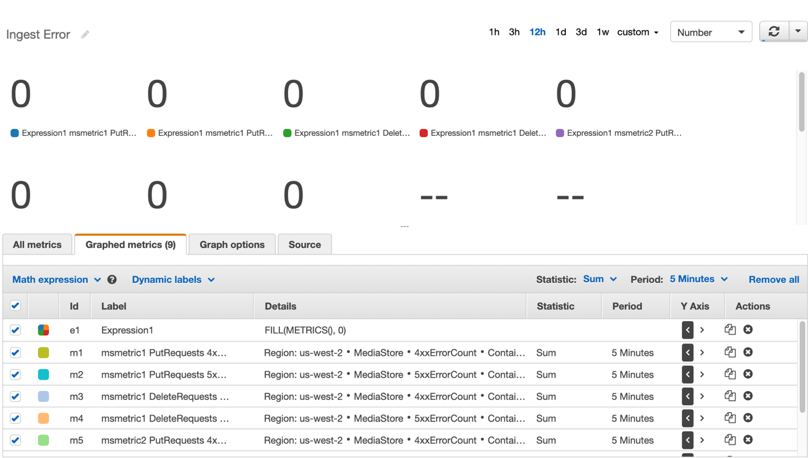Open the m3 light blue color swatch
808x458 pixels.
(43, 396)
